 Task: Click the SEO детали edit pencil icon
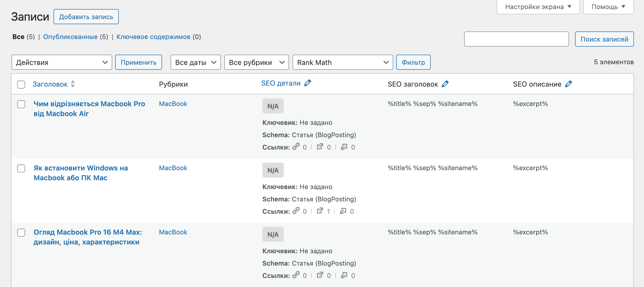pyautogui.click(x=307, y=83)
